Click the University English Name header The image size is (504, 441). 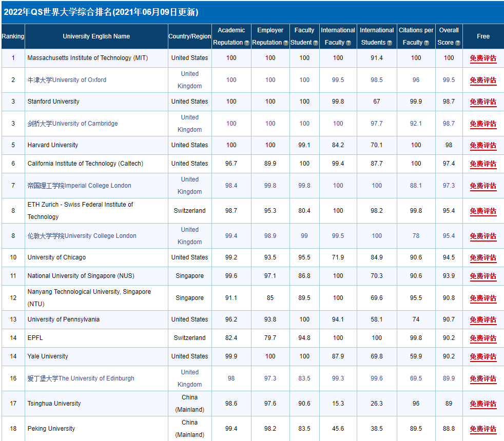point(96,36)
